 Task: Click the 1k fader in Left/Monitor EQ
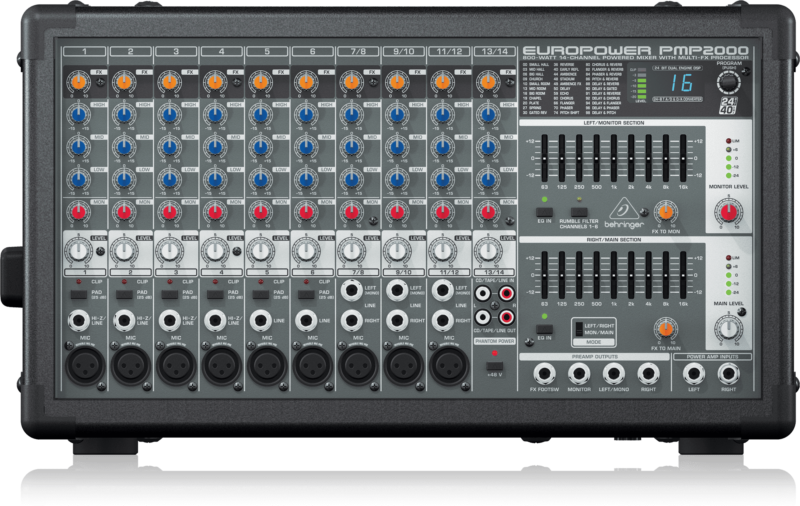click(614, 159)
